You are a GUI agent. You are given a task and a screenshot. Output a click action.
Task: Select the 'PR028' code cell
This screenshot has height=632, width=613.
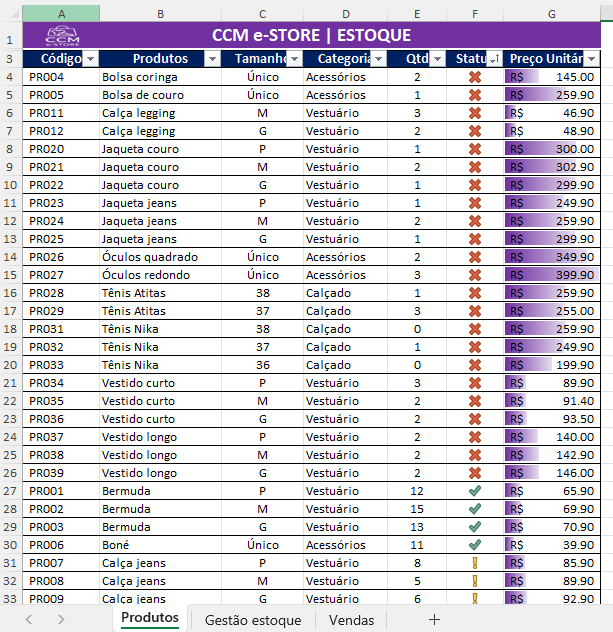61,293
